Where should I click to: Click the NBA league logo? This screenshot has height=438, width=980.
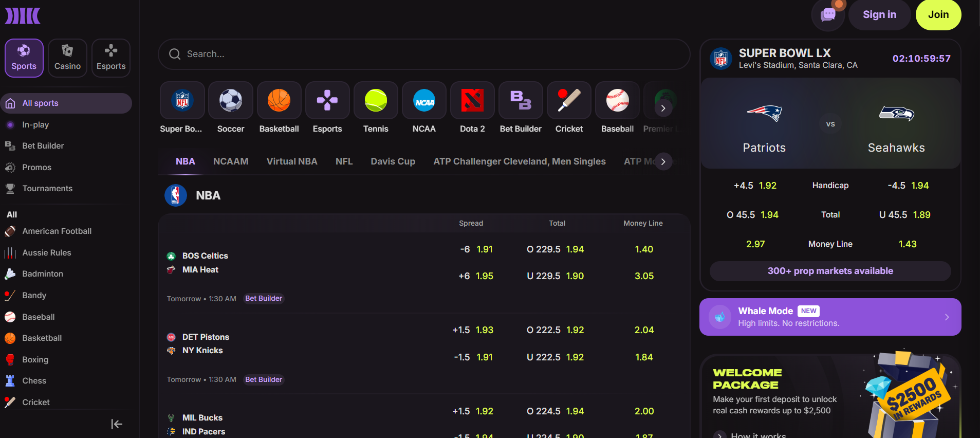point(175,195)
